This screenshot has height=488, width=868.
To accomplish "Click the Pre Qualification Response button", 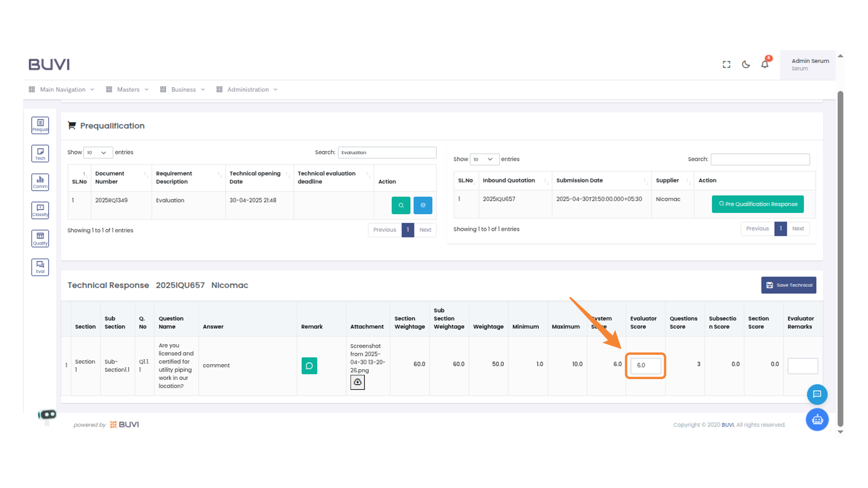I will (758, 204).
